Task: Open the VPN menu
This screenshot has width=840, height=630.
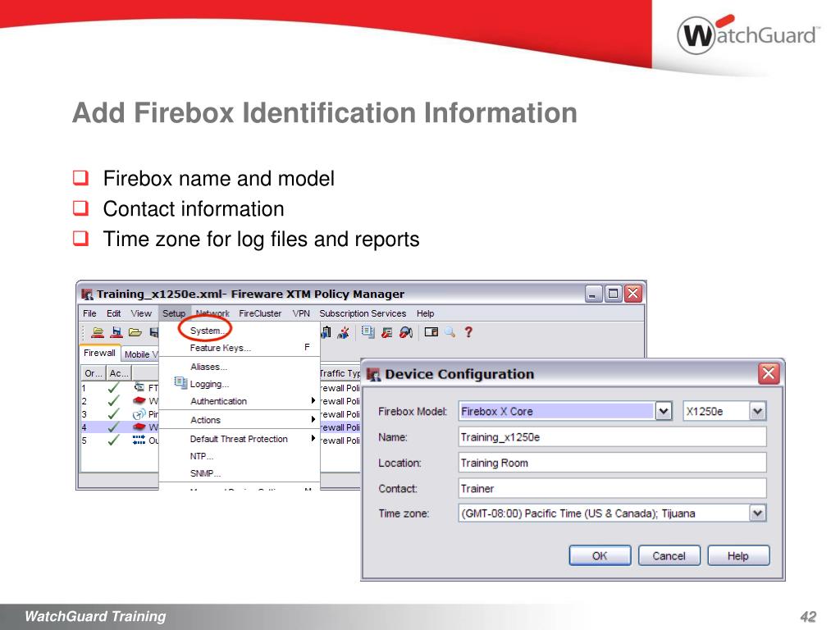Action: click(301, 313)
